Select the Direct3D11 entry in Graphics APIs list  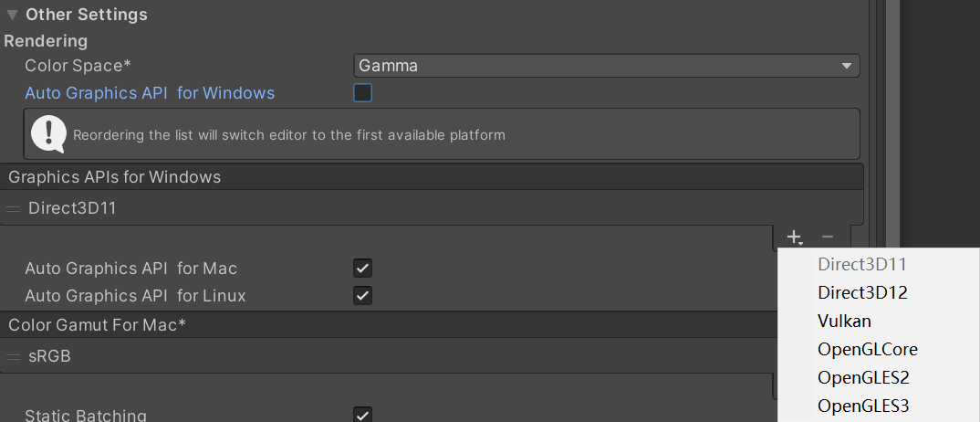coord(432,208)
